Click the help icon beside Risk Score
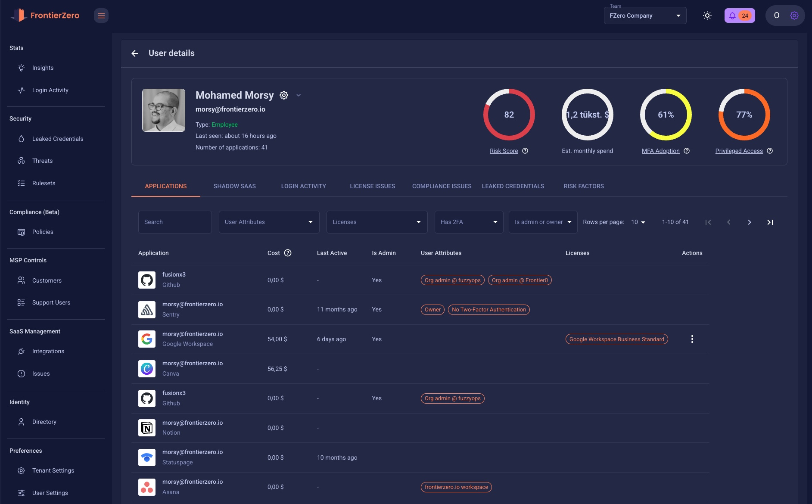 click(525, 151)
